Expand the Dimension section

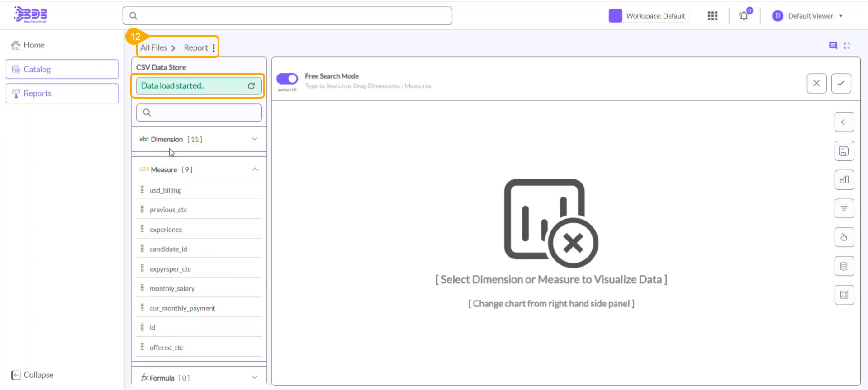click(254, 139)
